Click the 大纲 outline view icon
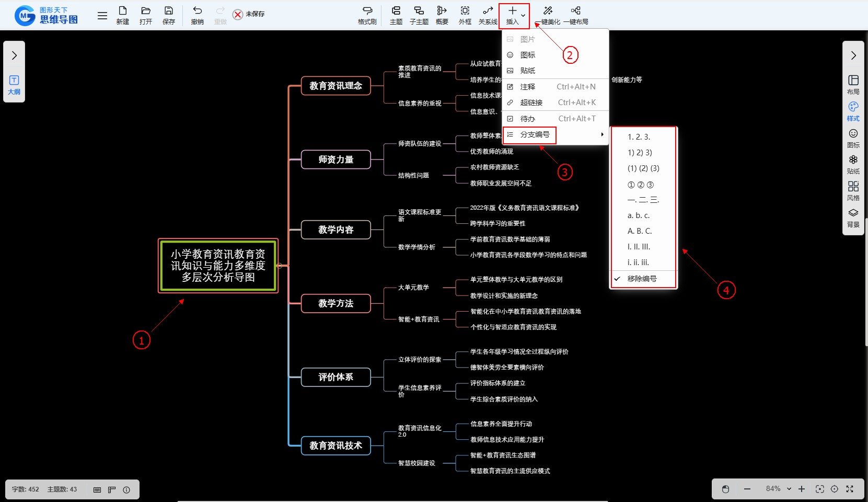 tap(14, 85)
